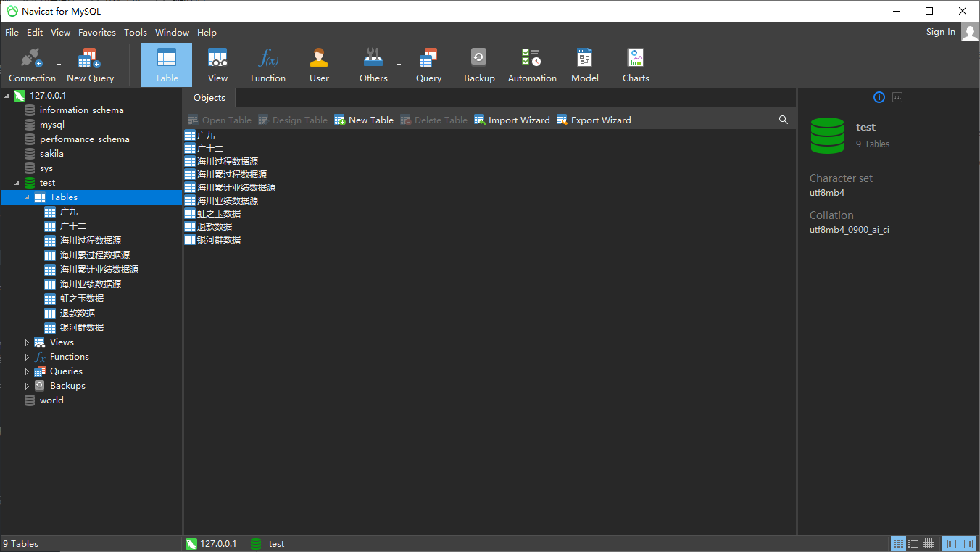
Task: Switch to detail view in status bar
Action: tap(913, 544)
